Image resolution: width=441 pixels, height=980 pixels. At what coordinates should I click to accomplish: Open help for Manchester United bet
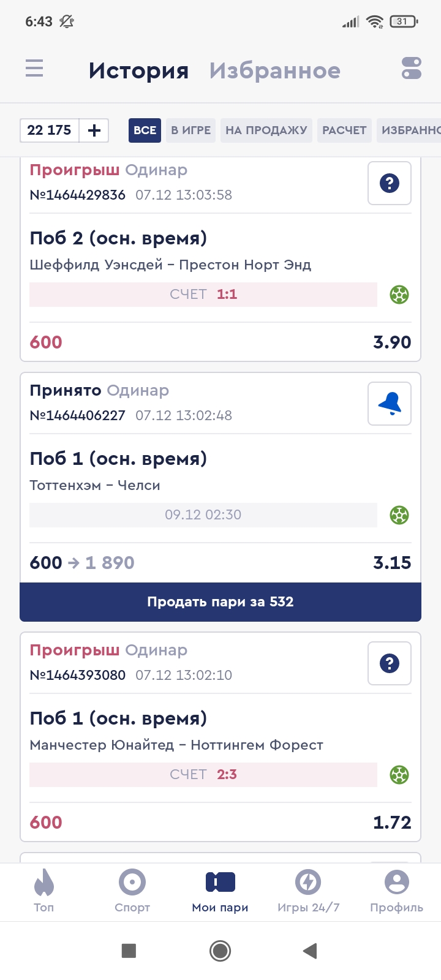pos(390,663)
